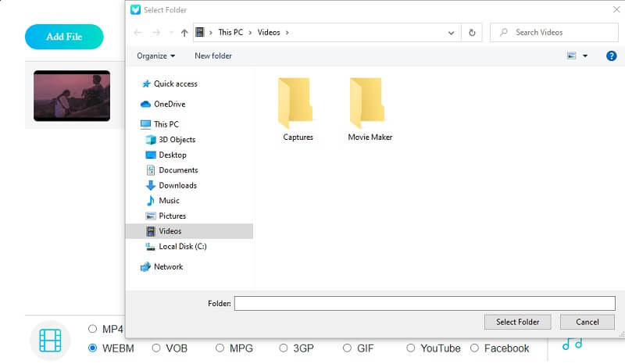Image resolution: width=625 pixels, height=364 pixels.
Task: Open the Documents folder
Action: tap(172, 170)
